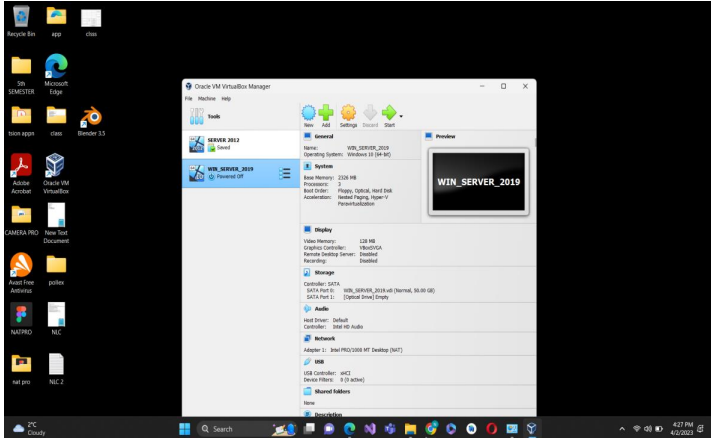Select the NATPRO Figma desktop icon
Screen dimensions: 711x438
[x=21, y=319]
